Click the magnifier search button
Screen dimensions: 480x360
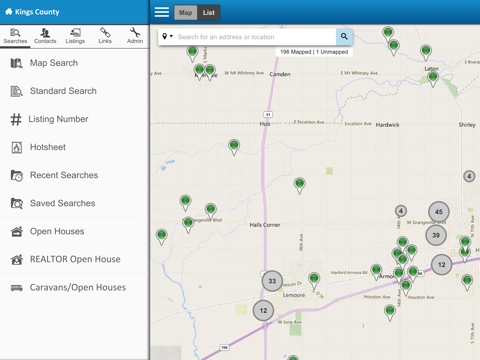(344, 36)
